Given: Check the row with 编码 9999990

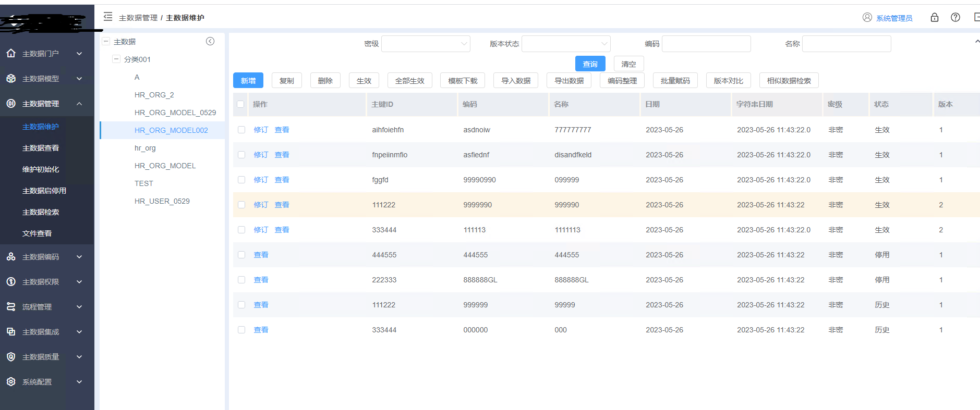Looking at the screenshot, I should click(x=241, y=205).
